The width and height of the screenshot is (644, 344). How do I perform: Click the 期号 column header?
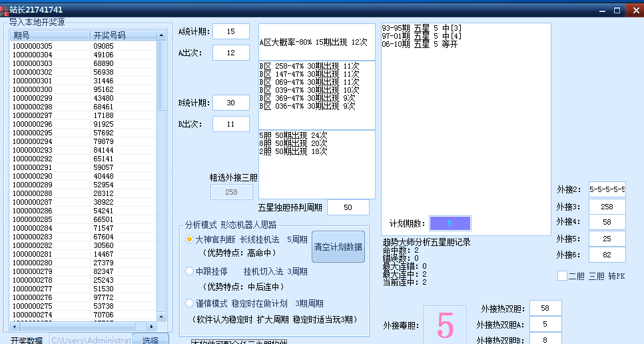[50, 35]
